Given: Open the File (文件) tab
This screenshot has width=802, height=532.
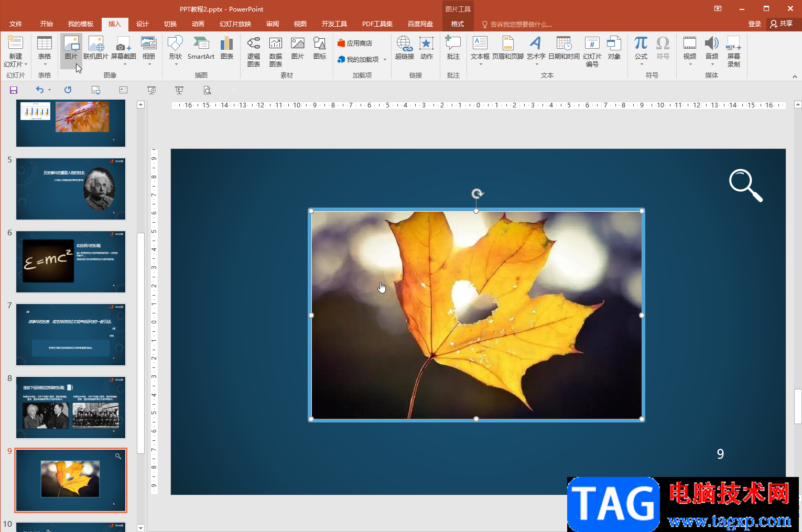Looking at the screenshot, I should point(16,24).
